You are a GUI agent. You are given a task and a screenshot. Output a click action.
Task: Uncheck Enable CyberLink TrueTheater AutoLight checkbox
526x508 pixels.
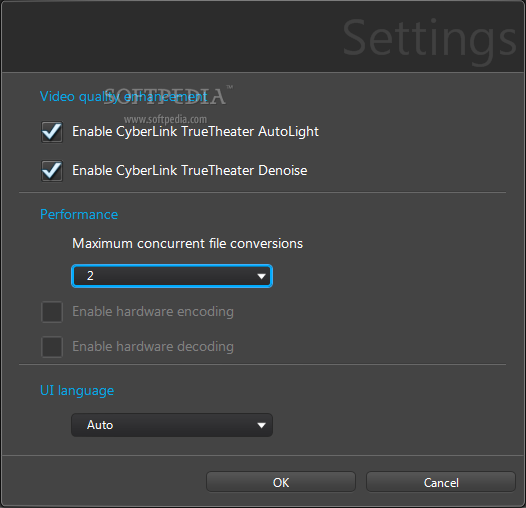coord(52,132)
